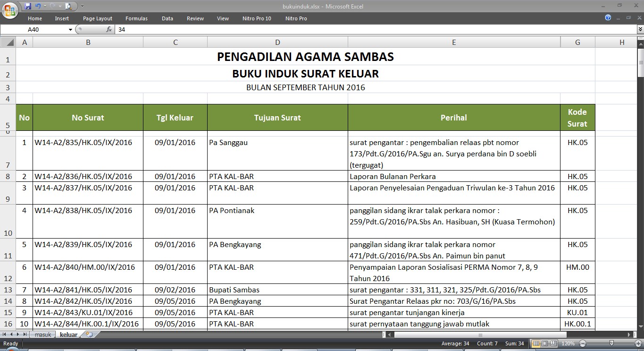The height and width of the screenshot is (351, 644).
Task: Click the zoom out minus button
Action: click(583, 343)
